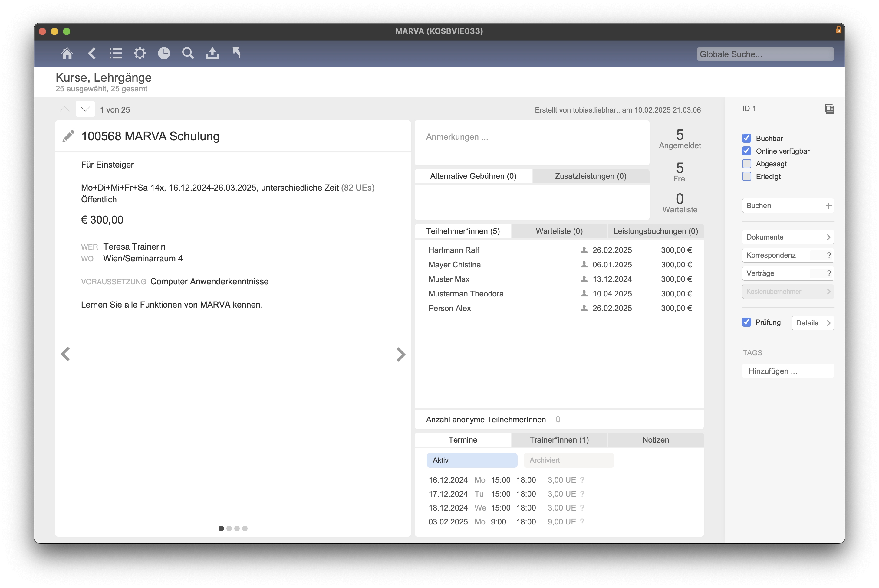Switch to the Warteliste (0) tab

pos(559,231)
